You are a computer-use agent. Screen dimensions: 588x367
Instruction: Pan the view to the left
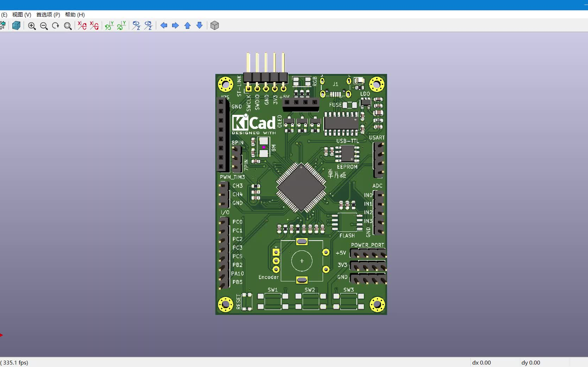(x=163, y=26)
